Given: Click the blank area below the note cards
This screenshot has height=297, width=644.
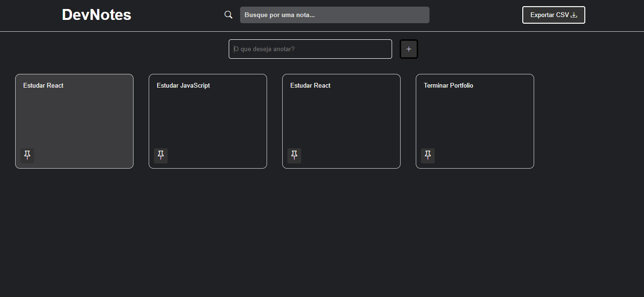Looking at the screenshot, I should tap(322, 232).
